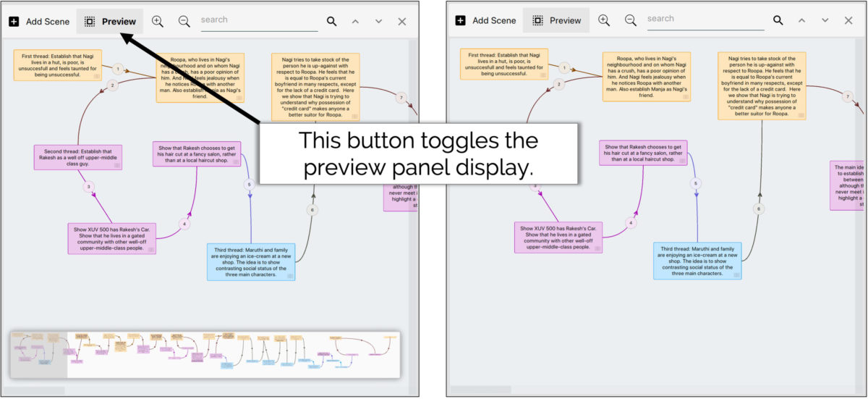Select blue 'Third thread' scene card in right window
Viewport: 868px width, 399px height.
click(x=697, y=261)
